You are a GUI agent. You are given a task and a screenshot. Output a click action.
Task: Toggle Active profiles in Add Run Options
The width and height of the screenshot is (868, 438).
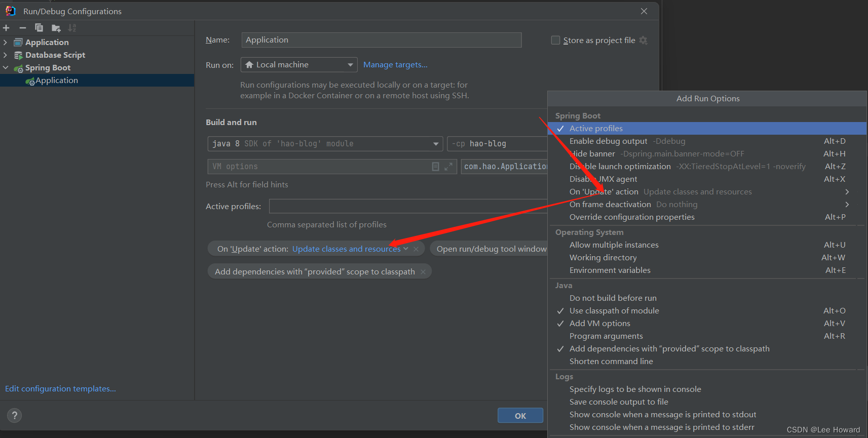click(707, 129)
